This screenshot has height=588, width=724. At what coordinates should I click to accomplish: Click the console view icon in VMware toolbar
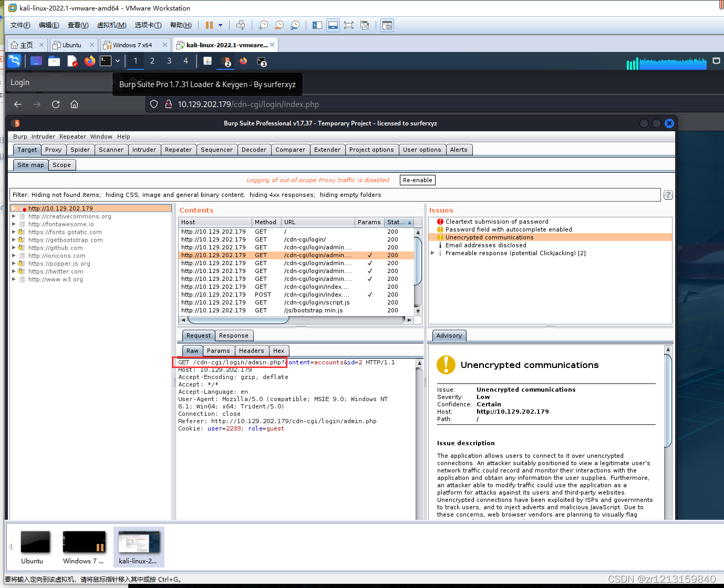(x=387, y=25)
